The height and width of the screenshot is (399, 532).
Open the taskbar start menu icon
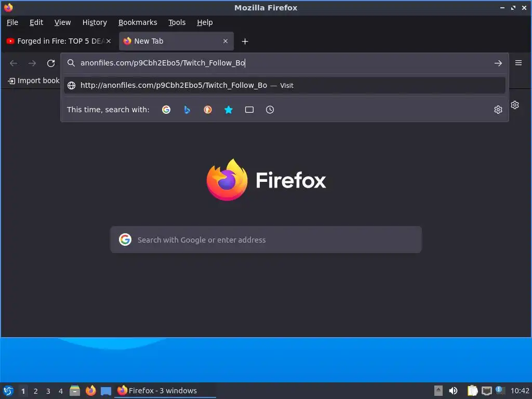pos(8,391)
